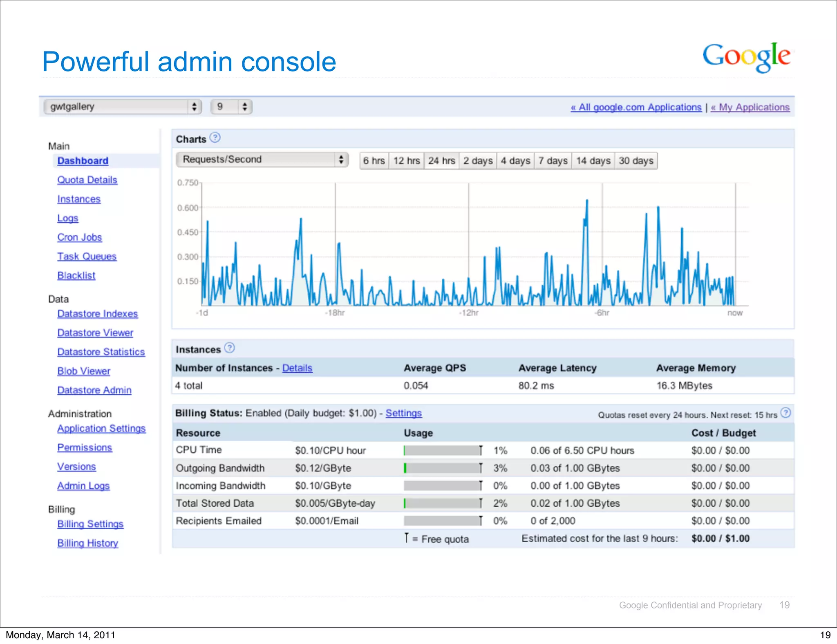This screenshot has width=837, height=644.
Task: Open the Permissions page
Action: [x=85, y=447]
